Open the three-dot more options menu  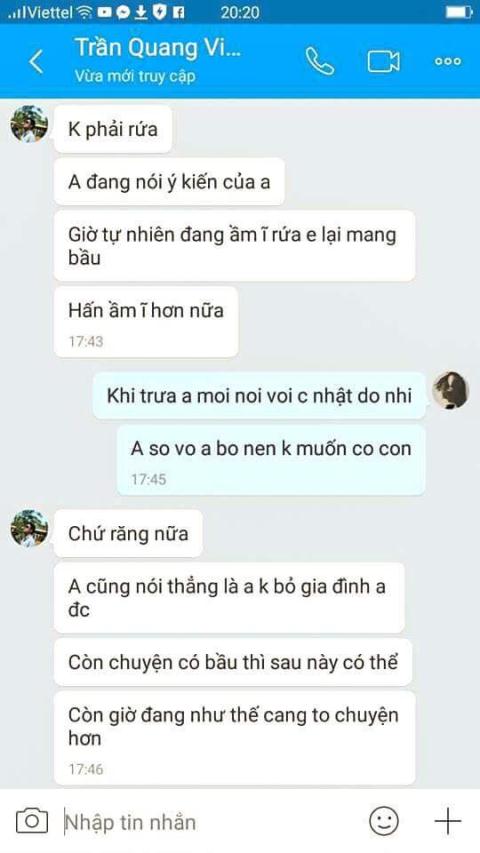pos(448,61)
